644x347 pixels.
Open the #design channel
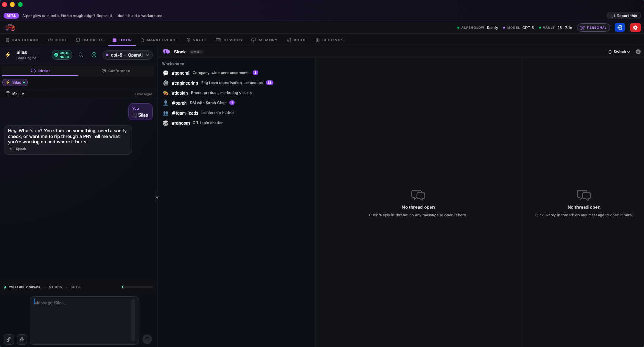(236, 93)
